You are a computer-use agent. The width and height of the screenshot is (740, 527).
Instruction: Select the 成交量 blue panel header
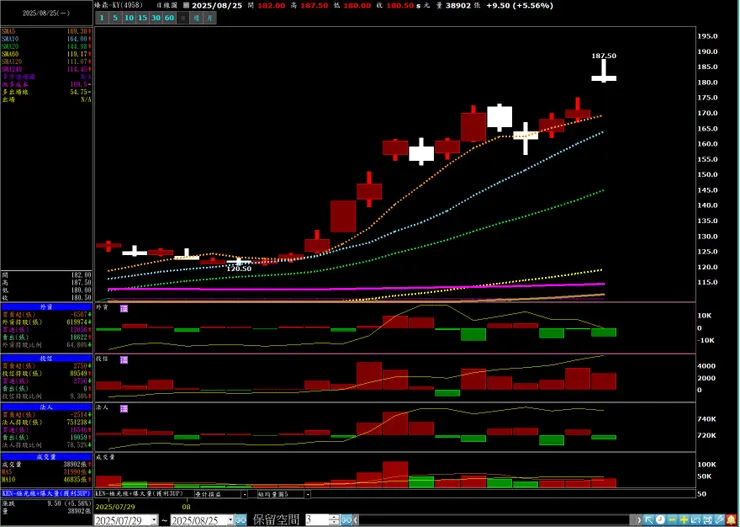(x=46, y=457)
